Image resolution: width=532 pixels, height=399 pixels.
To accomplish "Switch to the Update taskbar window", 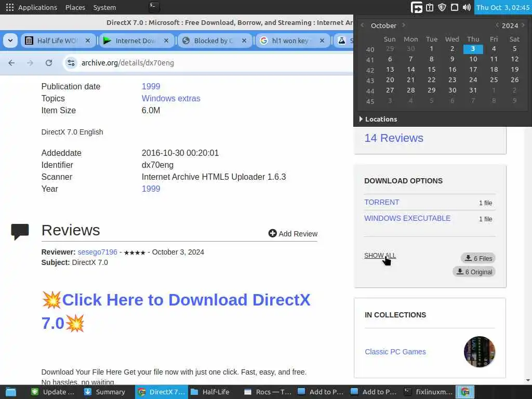I will [52, 392].
